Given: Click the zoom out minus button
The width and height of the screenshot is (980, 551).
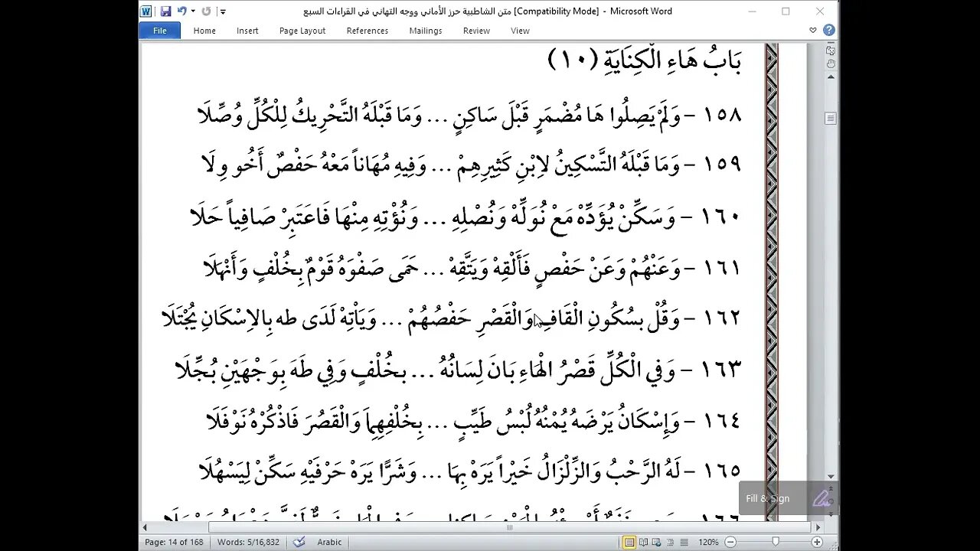Looking at the screenshot, I should click(x=730, y=542).
